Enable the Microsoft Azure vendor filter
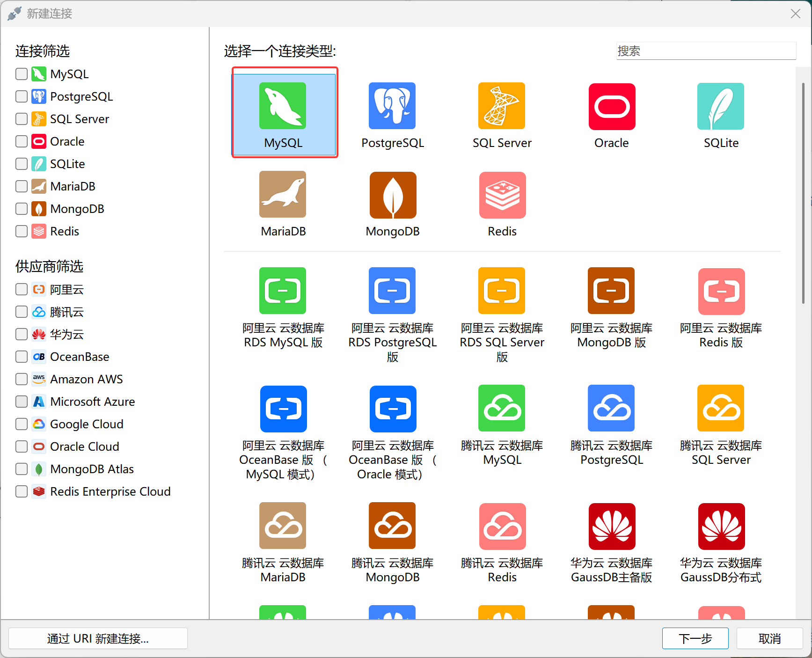This screenshot has height=658, width=812. 22,402
